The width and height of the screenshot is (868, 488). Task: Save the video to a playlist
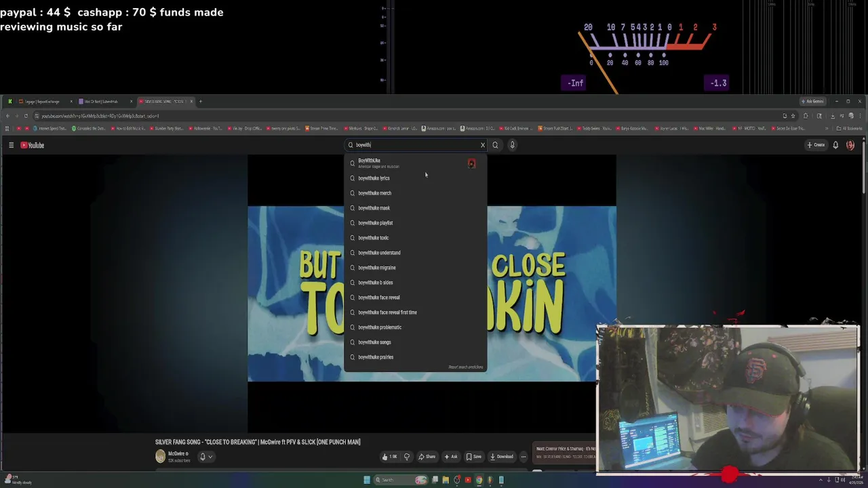(x=474, y=457)
